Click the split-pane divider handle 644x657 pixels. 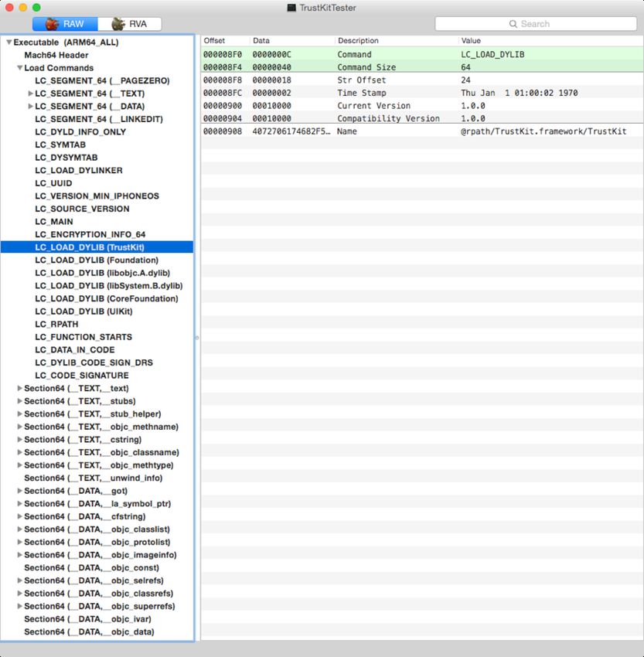click(x=197, y=337)
